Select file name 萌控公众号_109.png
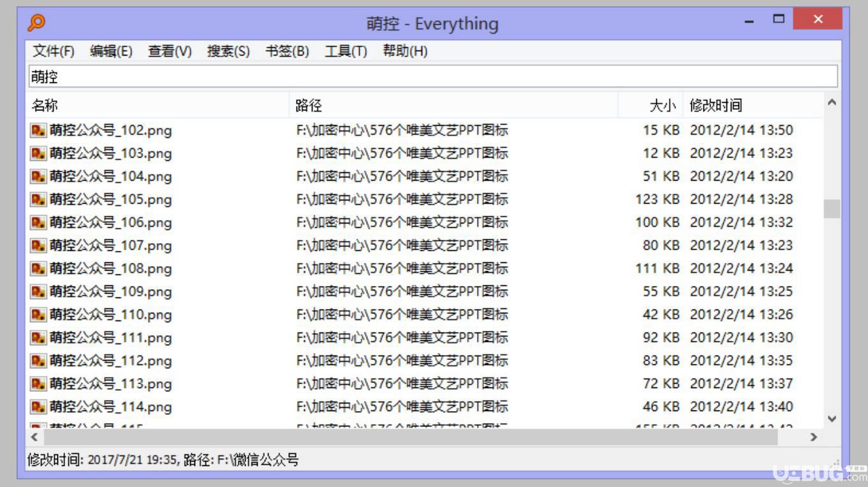Image resolution: width=868 pixels, height=487 pixels. 111,292
